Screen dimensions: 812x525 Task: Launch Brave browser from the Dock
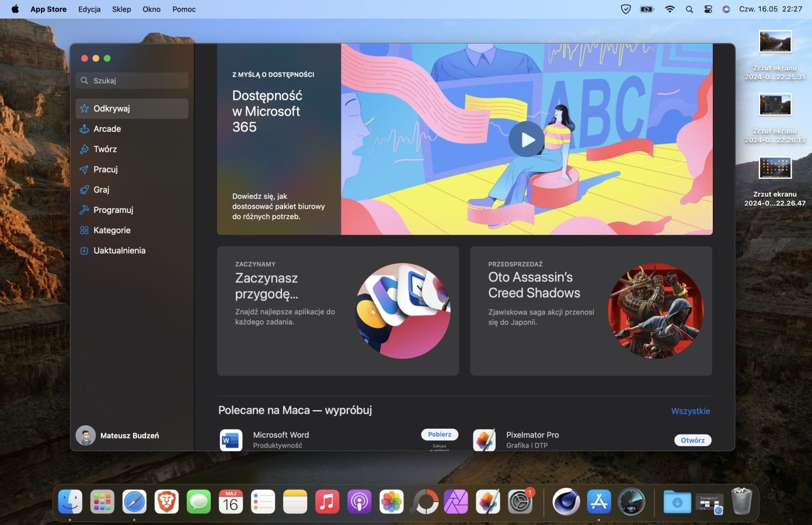pyautogui.click(x=166, y=502)
